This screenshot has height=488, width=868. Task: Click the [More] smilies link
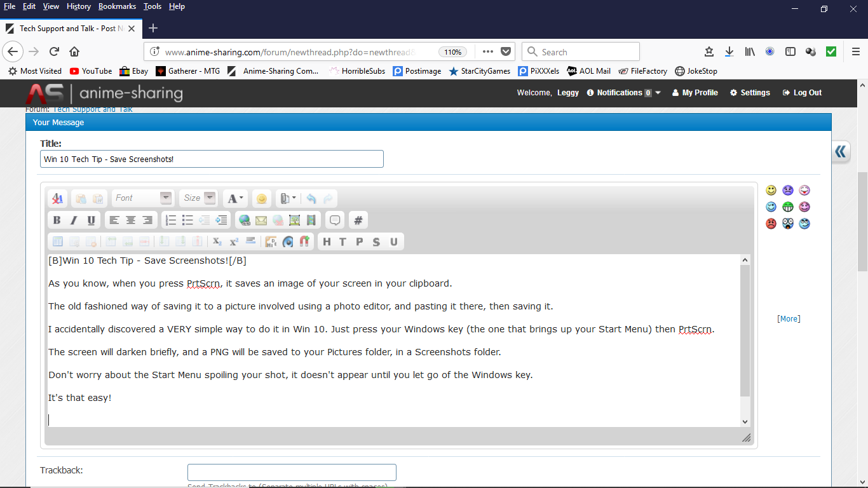[789, 319]
